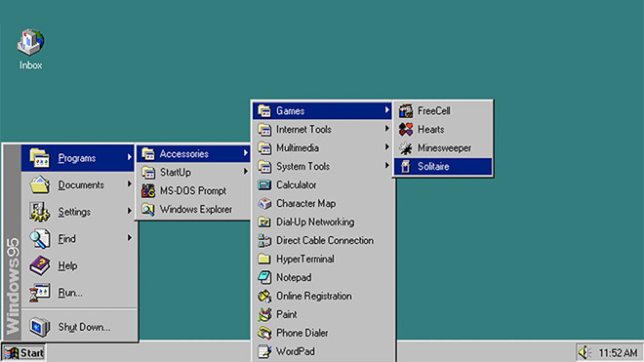Click the Documents folder icon
This screenshot has width=644, height=362.
click(x=39, y=185)
